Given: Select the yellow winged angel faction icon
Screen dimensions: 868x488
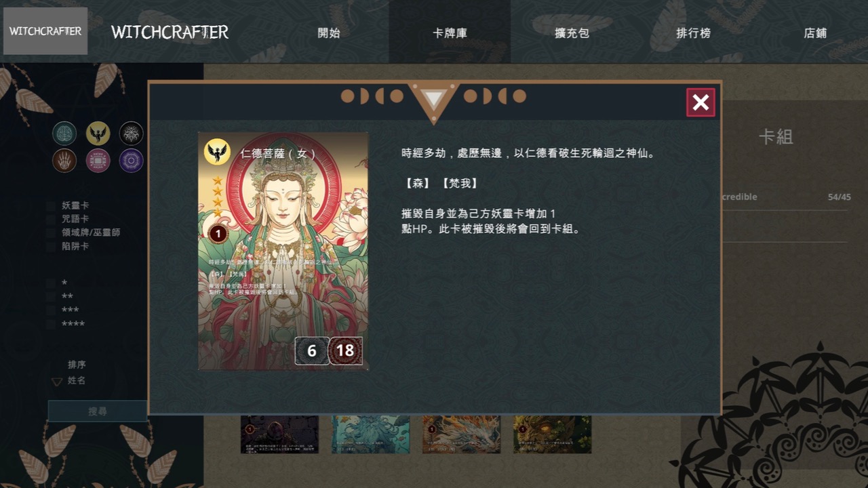Looking at the screenshot, I should coord(98,134).
